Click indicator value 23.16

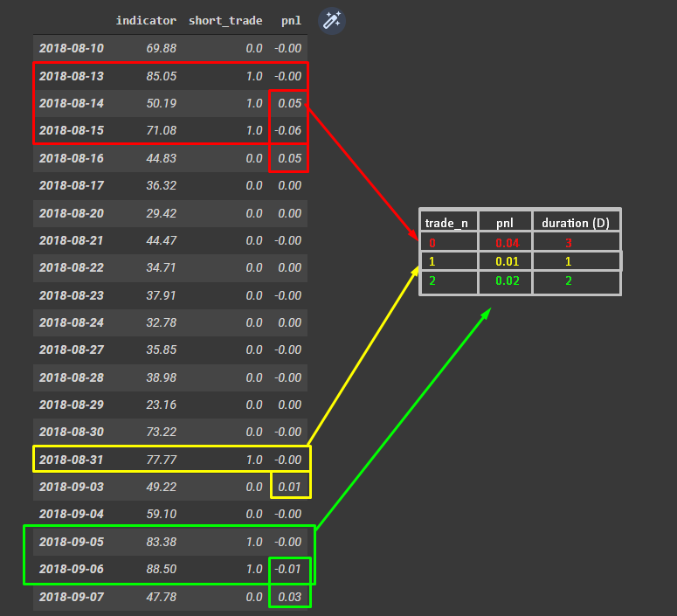[x=162, y=405]
